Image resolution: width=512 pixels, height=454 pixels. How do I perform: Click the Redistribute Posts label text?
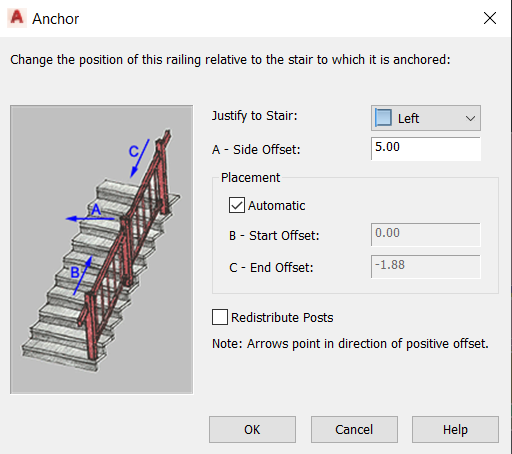(282, 317)
